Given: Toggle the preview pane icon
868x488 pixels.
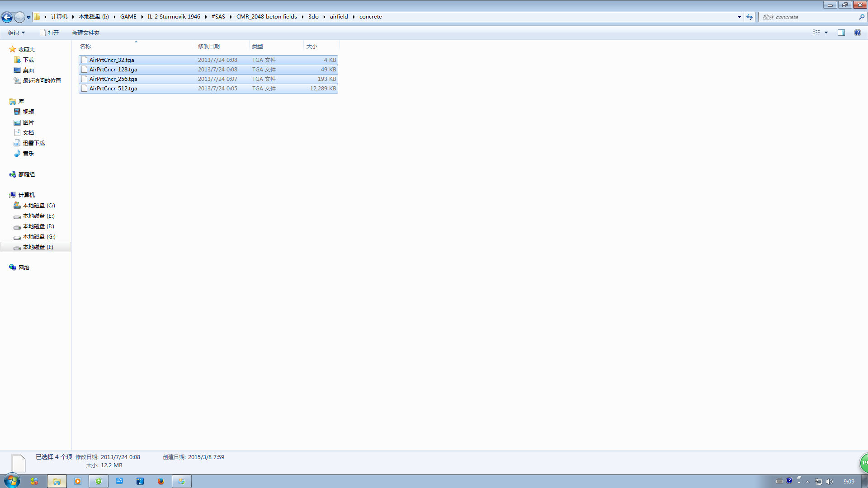Looking at the screenshot, I should 841,33.
